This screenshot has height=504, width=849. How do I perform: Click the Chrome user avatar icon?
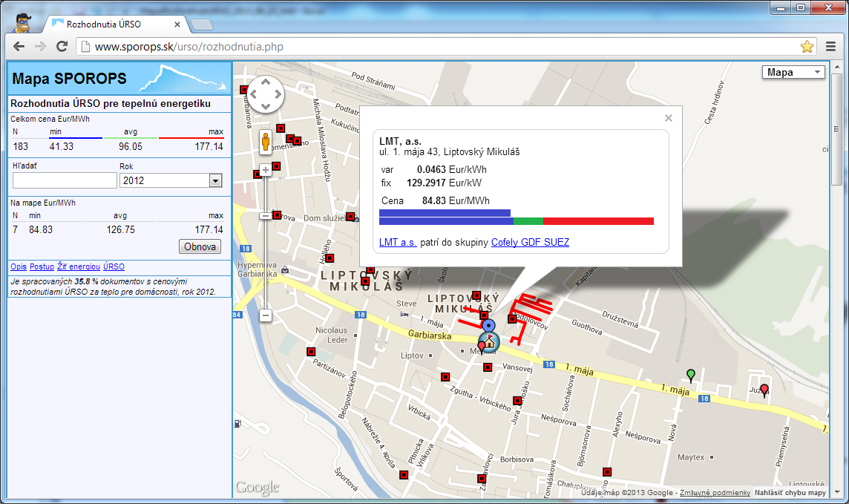tap(22, 23)
